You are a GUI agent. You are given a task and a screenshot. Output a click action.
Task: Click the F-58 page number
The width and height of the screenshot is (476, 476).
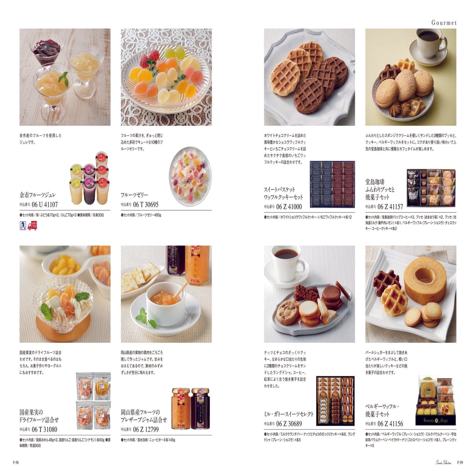16,462
